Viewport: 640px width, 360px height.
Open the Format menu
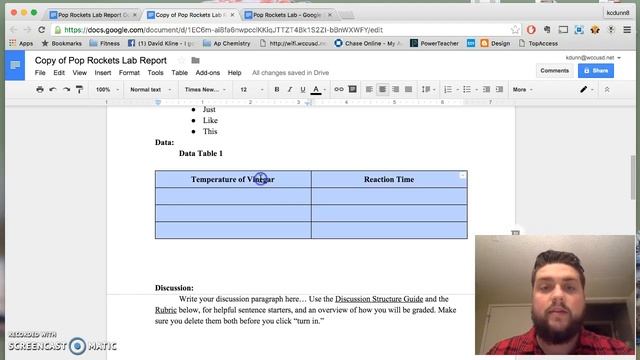coord(129,73)
